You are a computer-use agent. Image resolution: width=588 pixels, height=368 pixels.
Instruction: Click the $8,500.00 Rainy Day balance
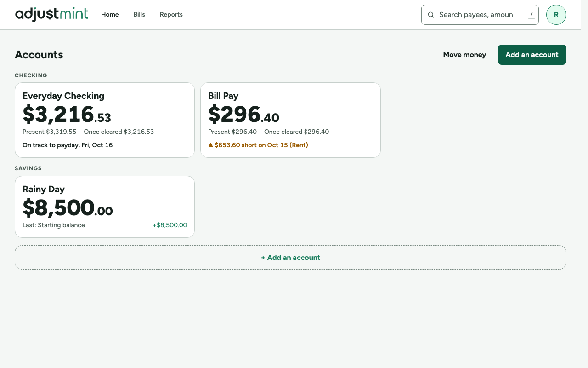click(x=68, y=208)
